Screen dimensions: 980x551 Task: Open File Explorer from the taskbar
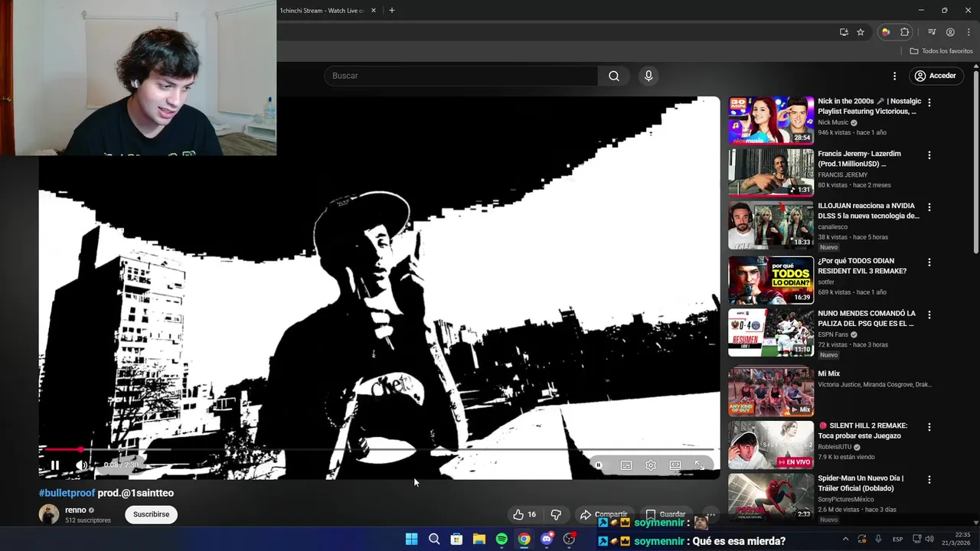(x=479, y=539)
